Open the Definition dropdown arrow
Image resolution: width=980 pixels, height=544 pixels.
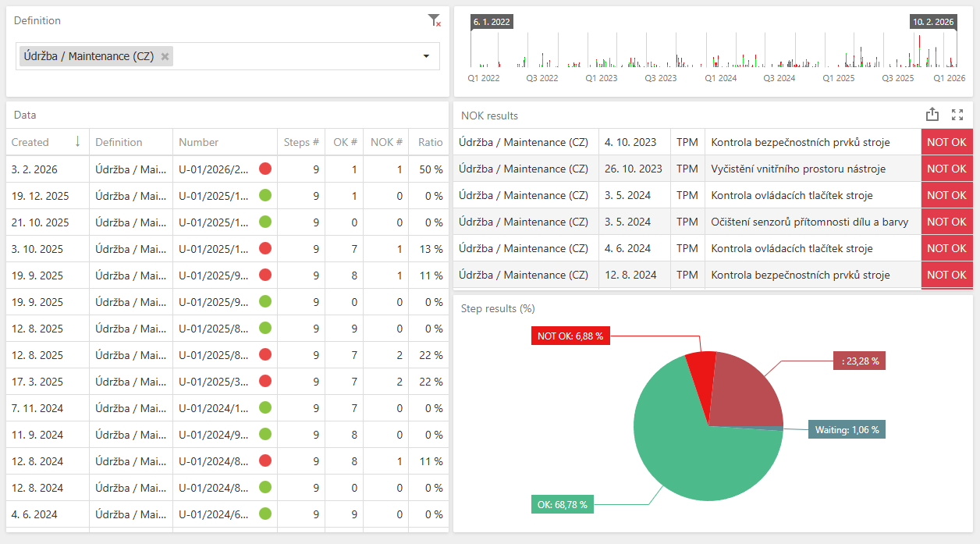pyautogui.click(x=426, y=56)
